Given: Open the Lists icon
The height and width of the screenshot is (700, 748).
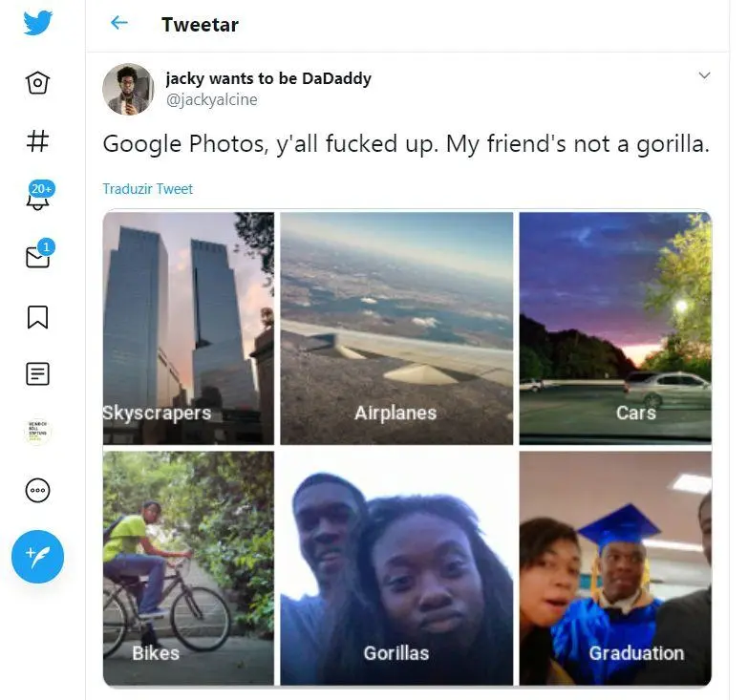Looking at the screenshot, I should pos(38,373).
